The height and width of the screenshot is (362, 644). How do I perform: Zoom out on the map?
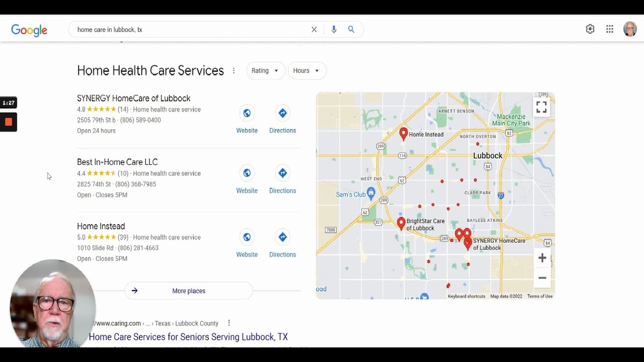(542, 278)
